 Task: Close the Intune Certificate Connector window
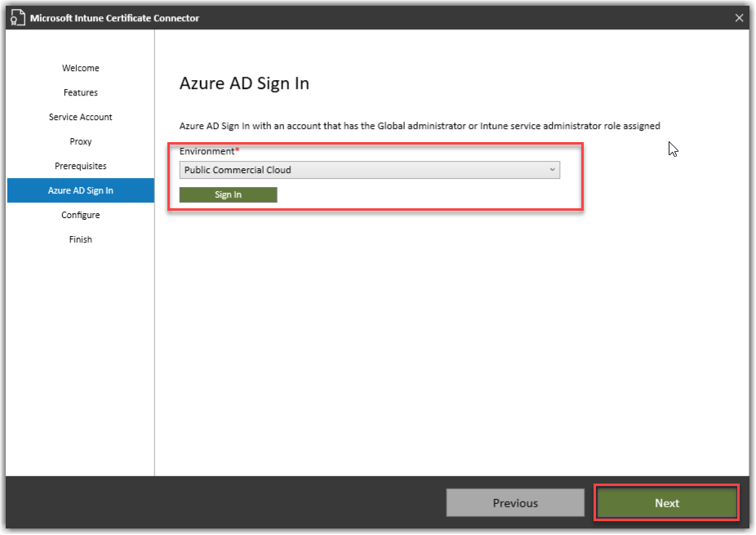pyautogui.click(x=739, y=18)
